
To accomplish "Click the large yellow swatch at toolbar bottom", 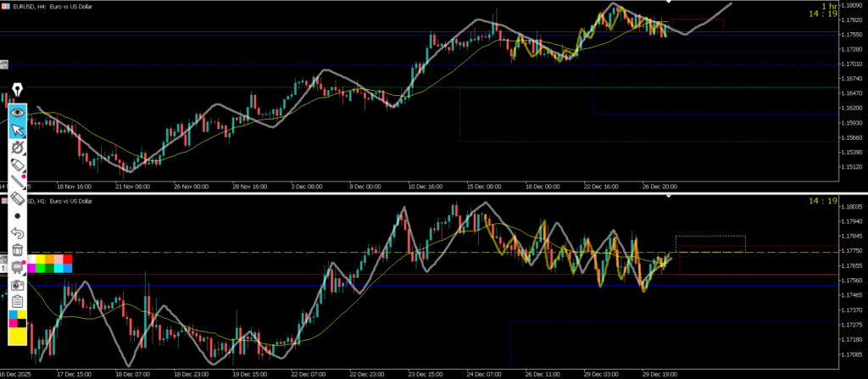I will pos(18,337).
